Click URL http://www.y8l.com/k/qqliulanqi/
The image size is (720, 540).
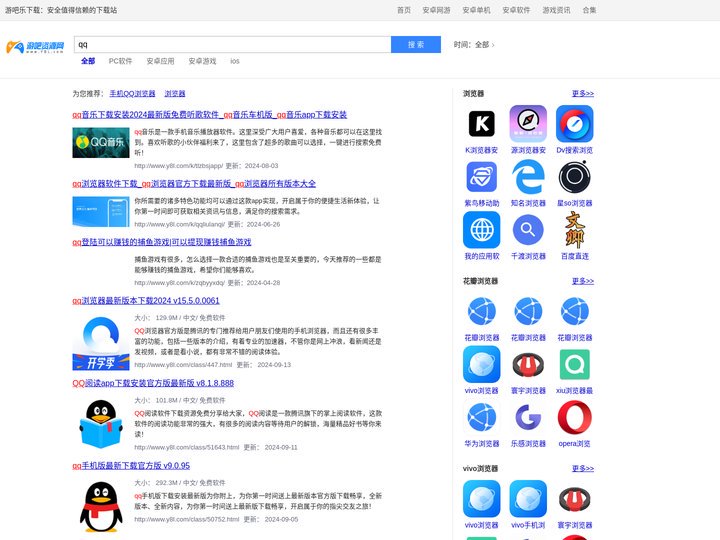tap(180, 225)
